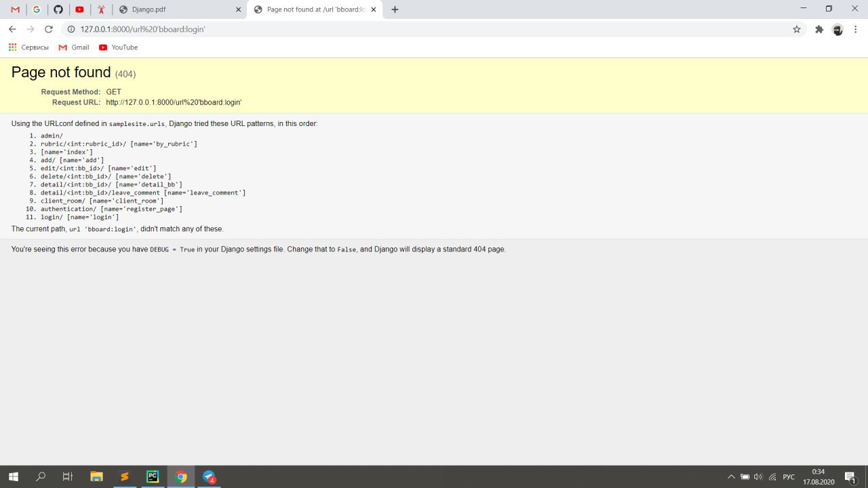868x488 pixels.
Task: Click the 'detail_bb' URL pattern row
Action: pos(111,184)
